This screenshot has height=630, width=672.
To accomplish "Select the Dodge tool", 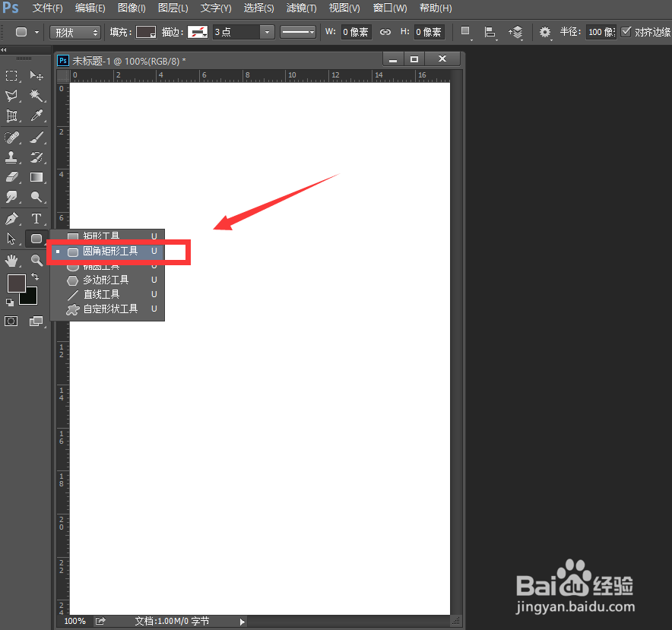I will pos(36,197).
